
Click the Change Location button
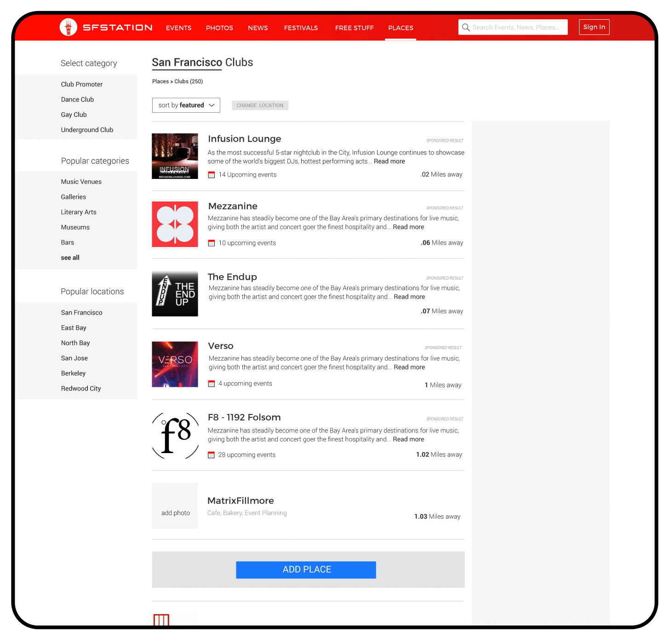coord(260,105)
